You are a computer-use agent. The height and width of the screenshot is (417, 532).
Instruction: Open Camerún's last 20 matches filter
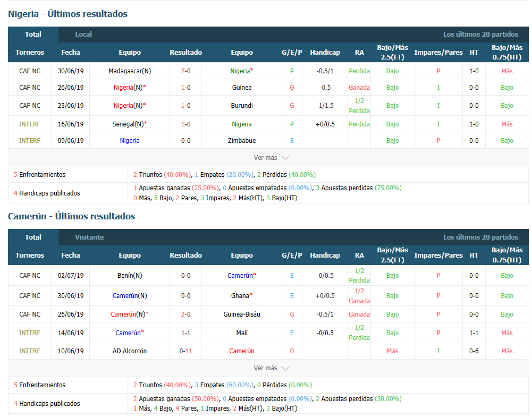coord(480,237)
